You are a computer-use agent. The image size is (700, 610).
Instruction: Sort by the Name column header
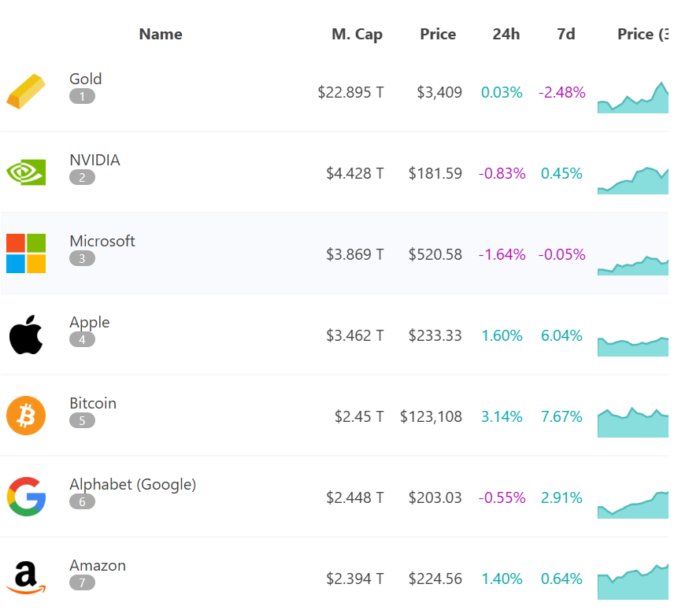[161, 34]
